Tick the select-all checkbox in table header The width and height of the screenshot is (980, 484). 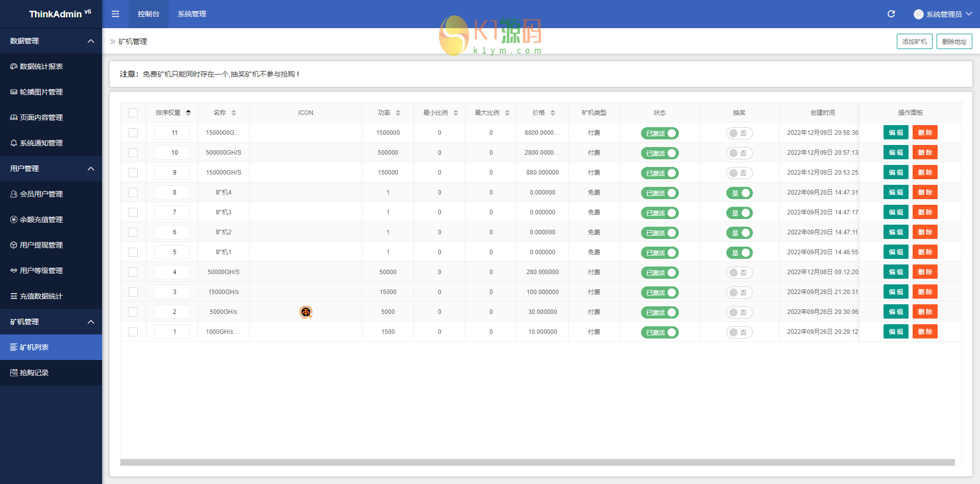[133, 113]
